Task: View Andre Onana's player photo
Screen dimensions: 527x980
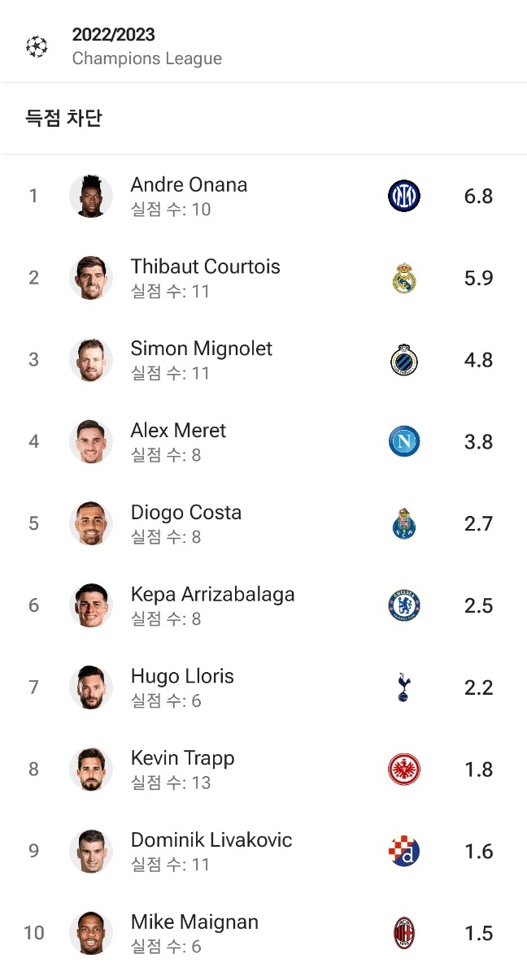Action: click(x=90, y=196)
